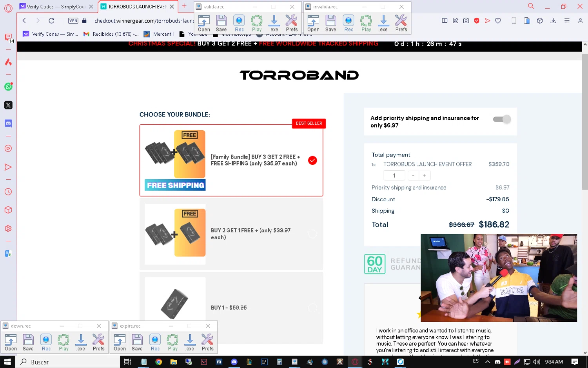Open Verify Codes bookmark
Image resolution: width=588 pixels, height=368 pixels.
(51, 34)
